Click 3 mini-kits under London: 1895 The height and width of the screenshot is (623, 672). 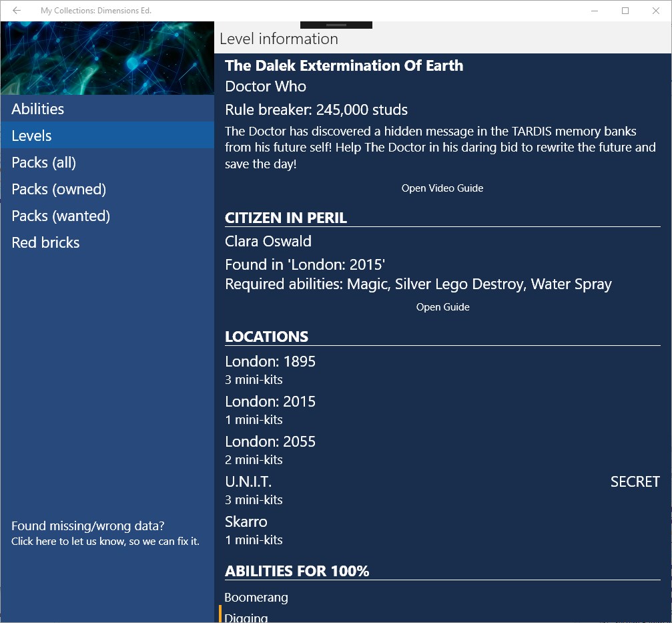tap(254, 379)
